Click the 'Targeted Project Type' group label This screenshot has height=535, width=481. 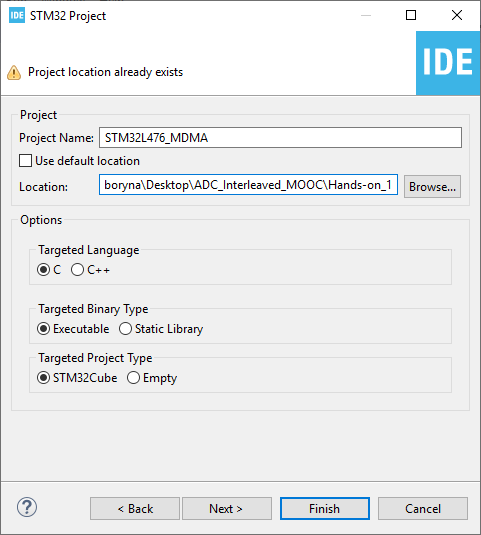pyautogui.click(x=95, y=358)
